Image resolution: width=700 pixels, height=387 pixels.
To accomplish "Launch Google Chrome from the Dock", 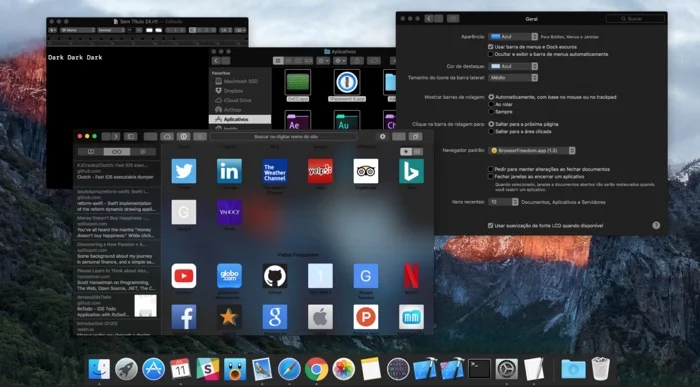I will click(x=317, y=369).
